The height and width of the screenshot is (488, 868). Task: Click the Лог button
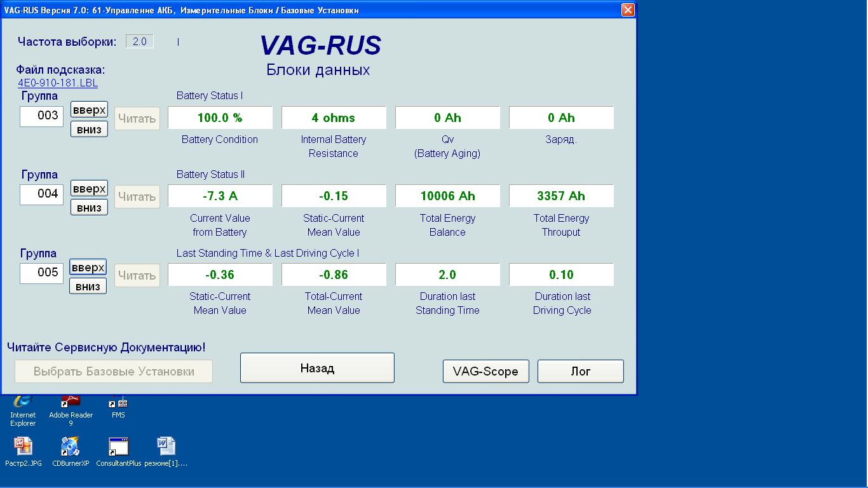[x=580, y=371]
